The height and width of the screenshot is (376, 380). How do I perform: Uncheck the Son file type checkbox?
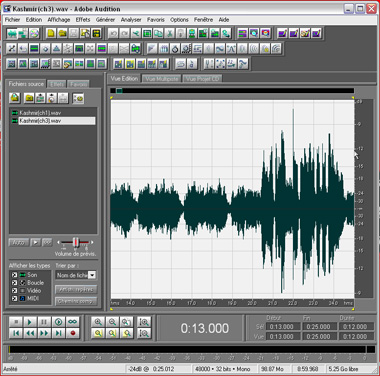[x=14, y=275]
